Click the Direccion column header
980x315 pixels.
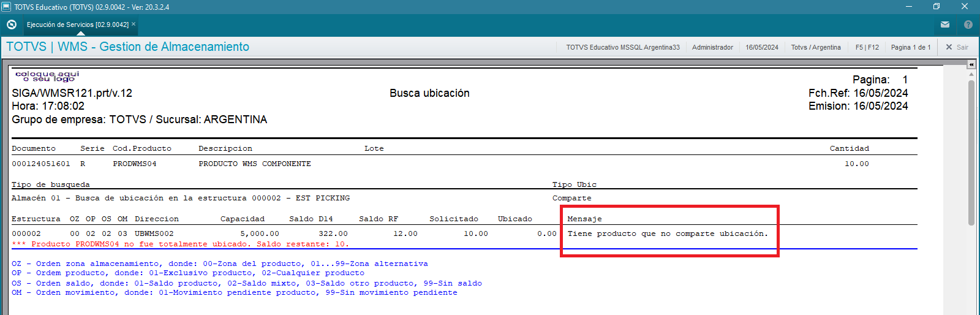click(x=157, y=219)
